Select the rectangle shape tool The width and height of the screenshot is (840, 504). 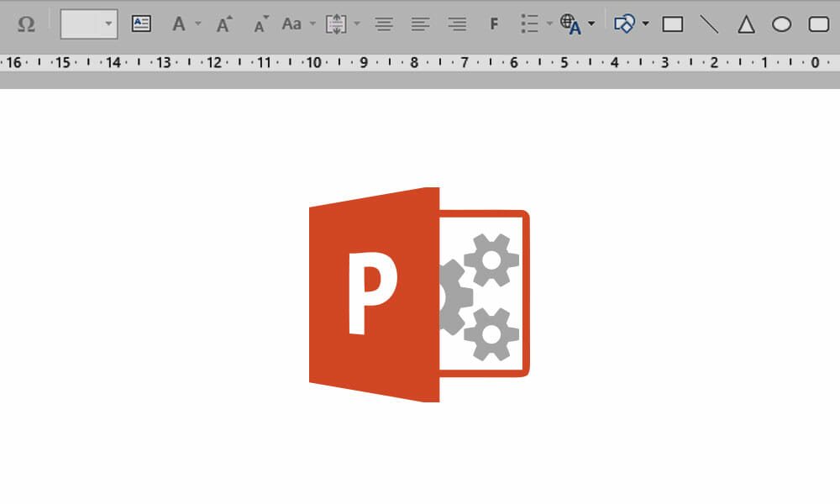coord(673,24)
